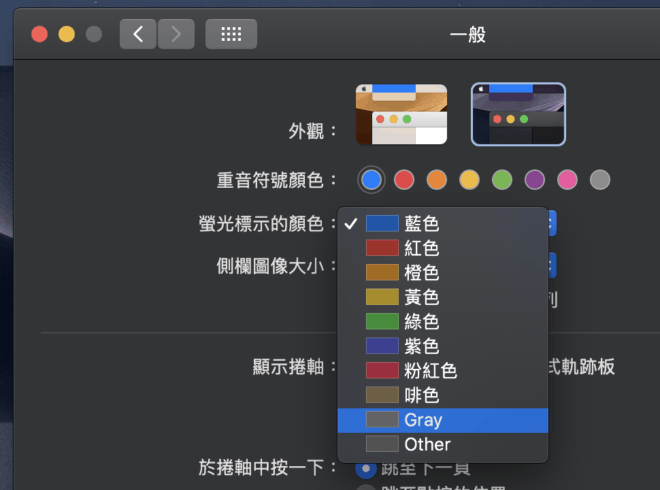Image resolution: width=660 pixels, height=490 pixels.
Task: Select 藍色 highlight color option
Action: coord(443,224)
